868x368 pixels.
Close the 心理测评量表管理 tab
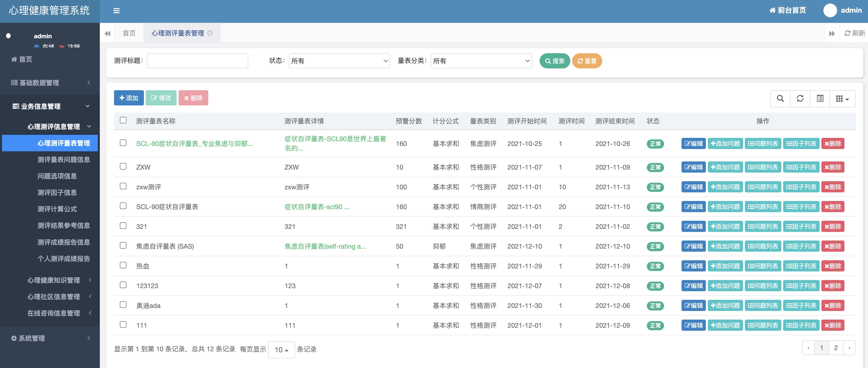tap(210, 33)
